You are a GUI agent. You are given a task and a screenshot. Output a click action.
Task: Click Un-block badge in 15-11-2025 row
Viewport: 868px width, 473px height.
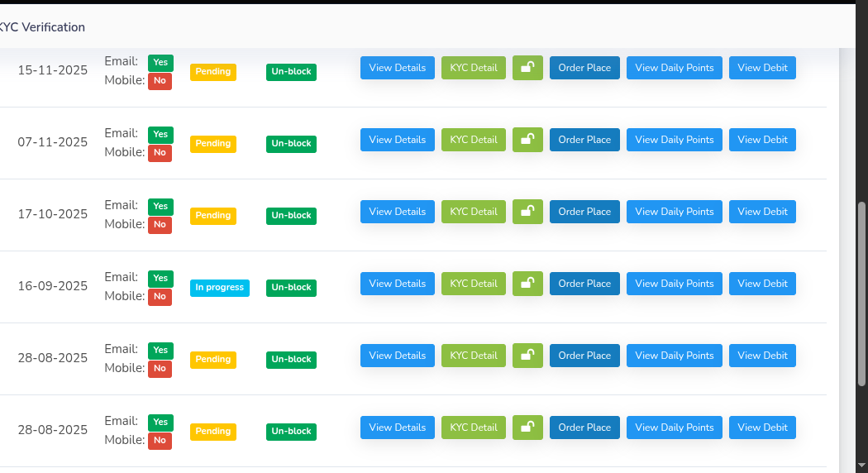(291, 71)
